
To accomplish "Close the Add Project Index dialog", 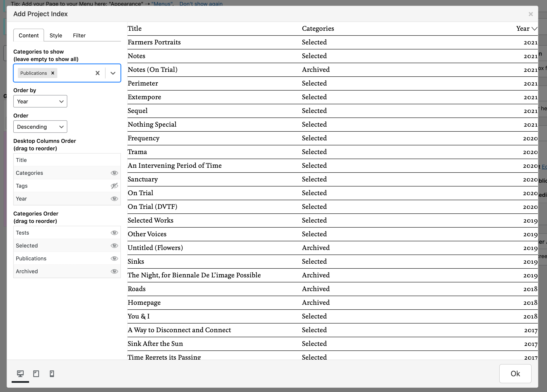I will (531, 14).
